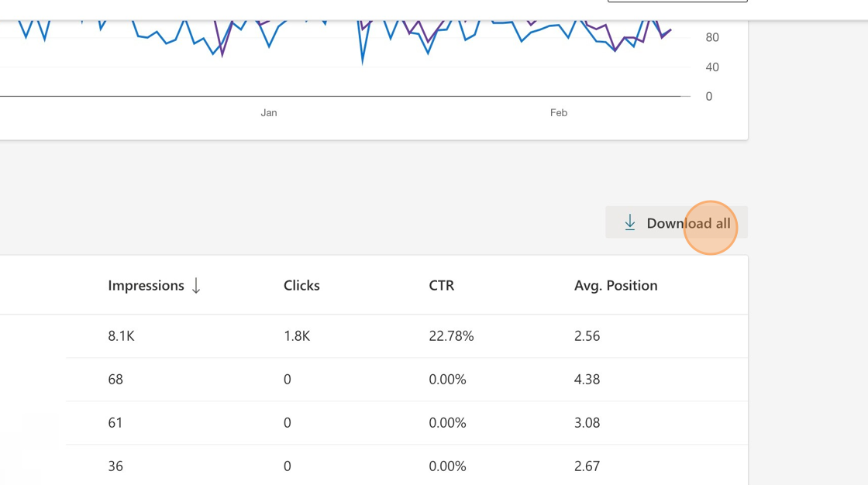Click the Impressions sort descending arrow
The height and width of the screenshot is (485, 868).
pos(196,286)
